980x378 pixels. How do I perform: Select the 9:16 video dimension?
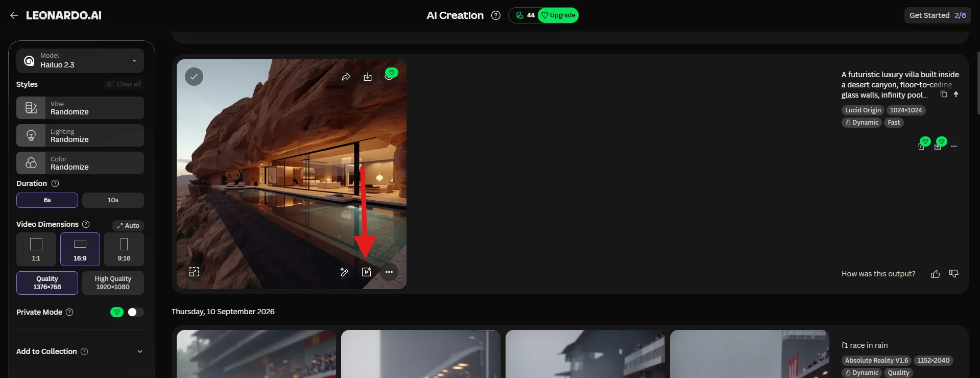pyautogui.click(x=124, y=249)
